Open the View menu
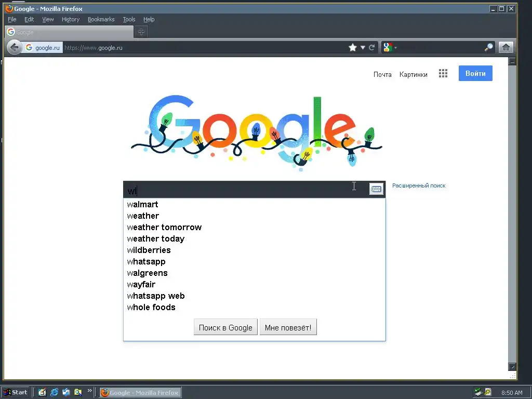This screenshot has height=399, width=532. click(x=48, y=19)
